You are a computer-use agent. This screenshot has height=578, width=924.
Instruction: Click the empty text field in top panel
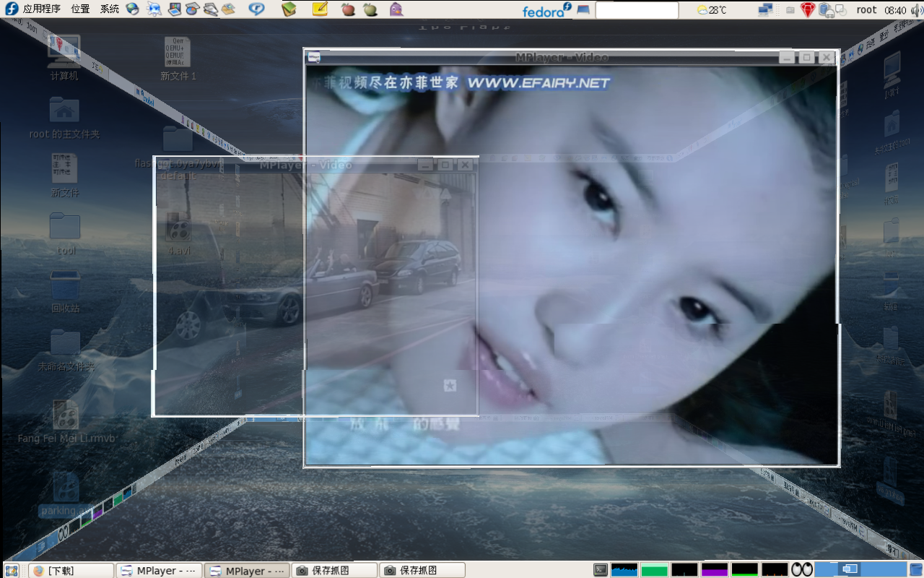pos(637,10)
